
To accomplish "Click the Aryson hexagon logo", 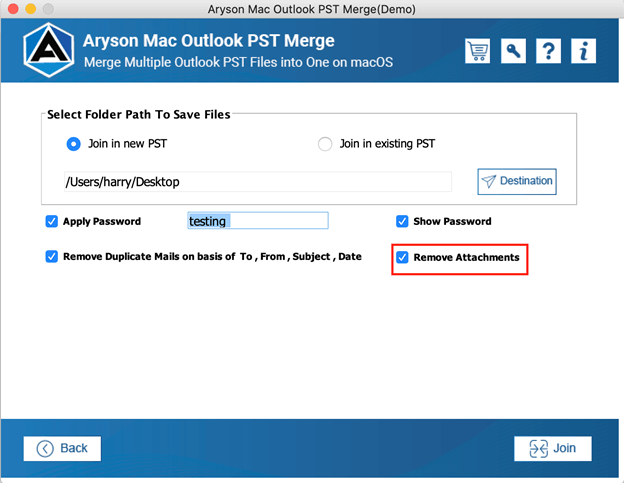I will tap(49, 50).
